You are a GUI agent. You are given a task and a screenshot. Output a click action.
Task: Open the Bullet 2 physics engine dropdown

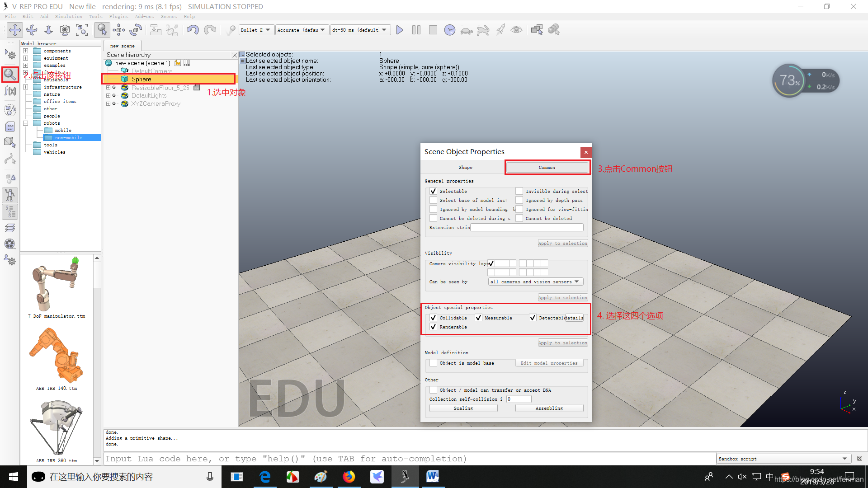[x=255, y=29]
